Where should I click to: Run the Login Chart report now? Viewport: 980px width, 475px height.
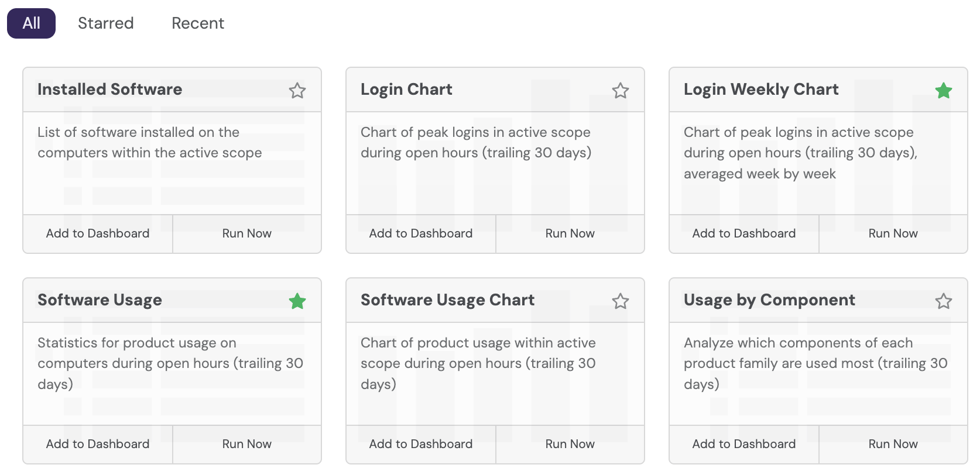[570, 233]
